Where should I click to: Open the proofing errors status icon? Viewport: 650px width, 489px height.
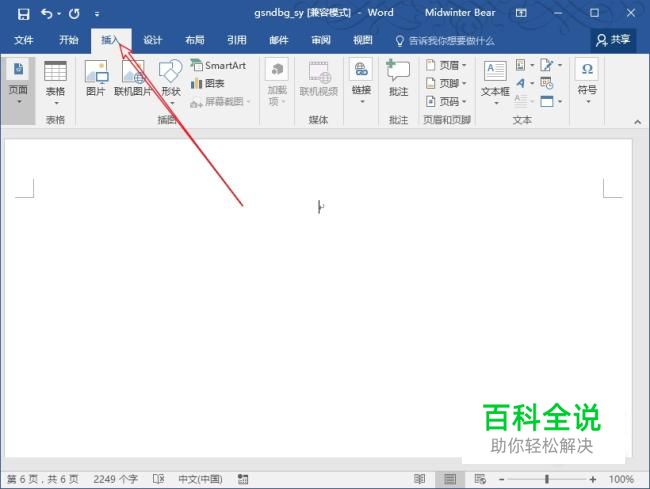pos(158,479)
